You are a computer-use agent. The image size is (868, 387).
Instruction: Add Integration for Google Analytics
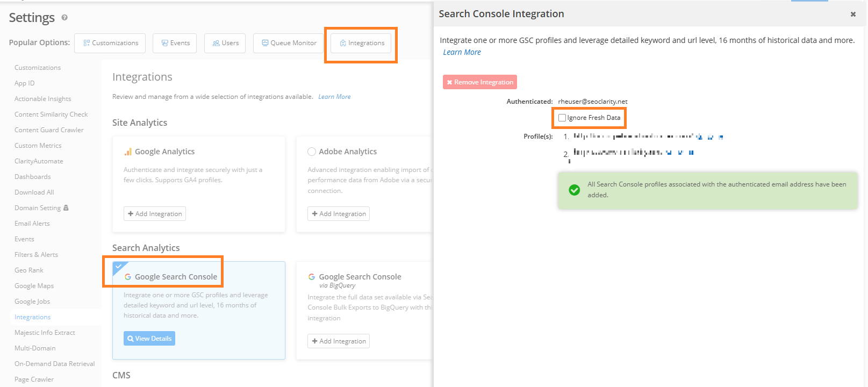coord(155,214)
